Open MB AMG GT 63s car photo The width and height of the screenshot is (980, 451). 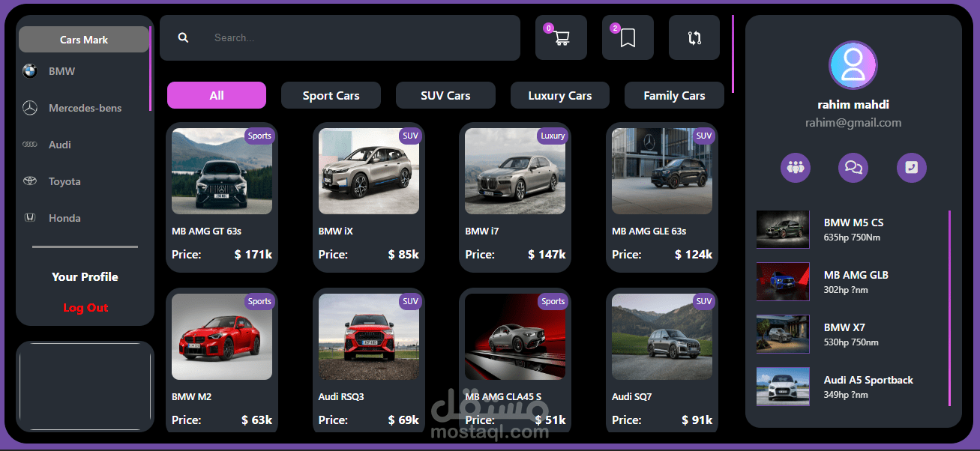pyautogui.click(x=222, y=171)
